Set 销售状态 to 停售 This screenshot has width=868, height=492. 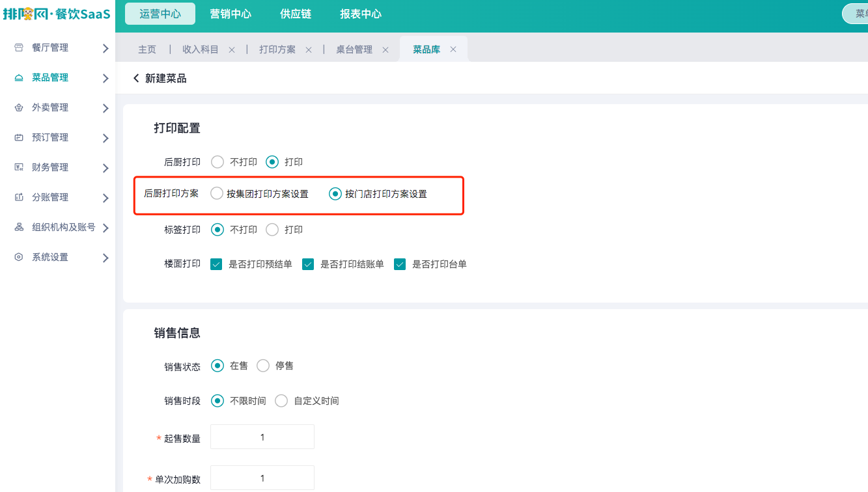point(263,366)
